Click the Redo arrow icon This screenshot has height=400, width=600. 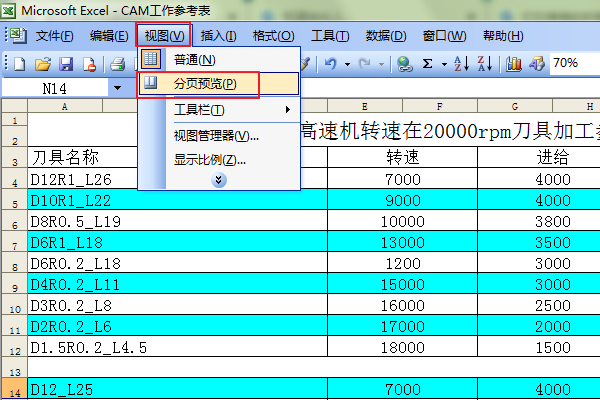[x=364, y=64]
